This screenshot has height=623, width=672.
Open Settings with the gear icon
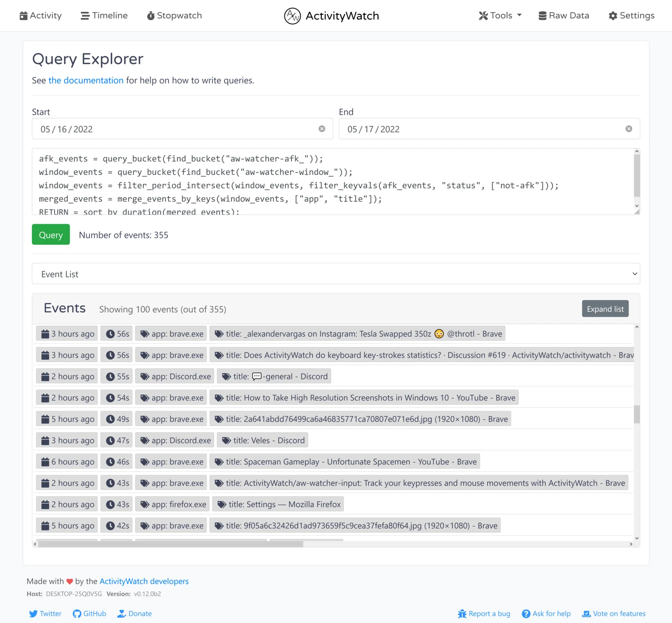631,16
